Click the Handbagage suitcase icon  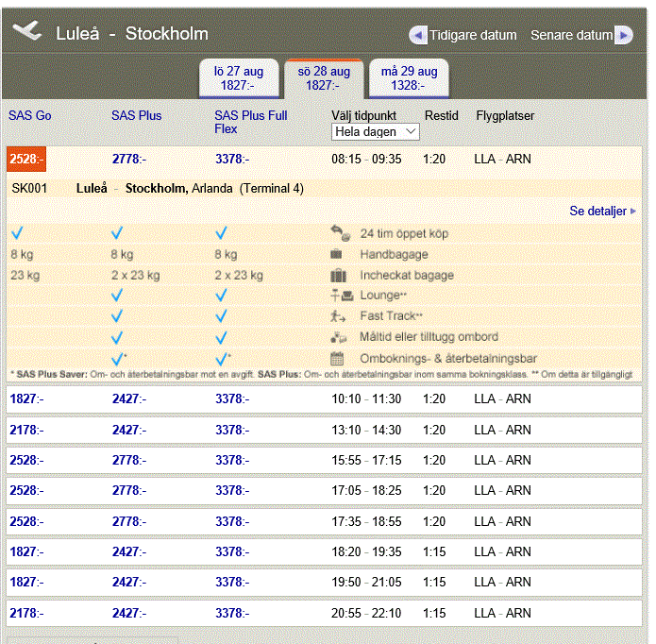(x=336, y=254)
